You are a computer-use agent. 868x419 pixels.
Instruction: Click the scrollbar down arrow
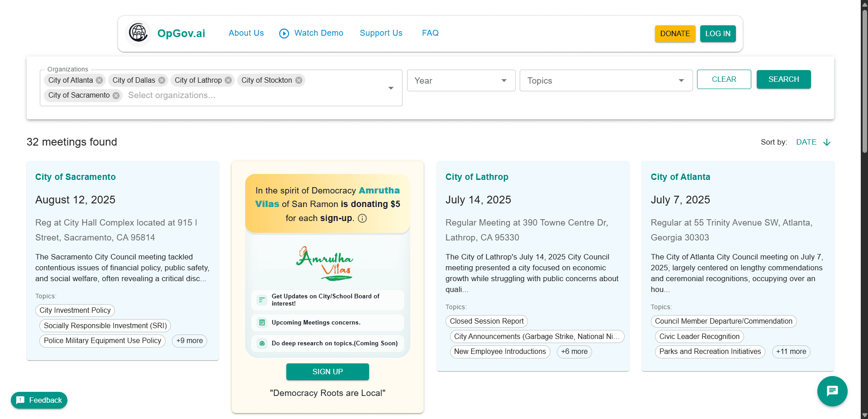click(x=864, y=415)
